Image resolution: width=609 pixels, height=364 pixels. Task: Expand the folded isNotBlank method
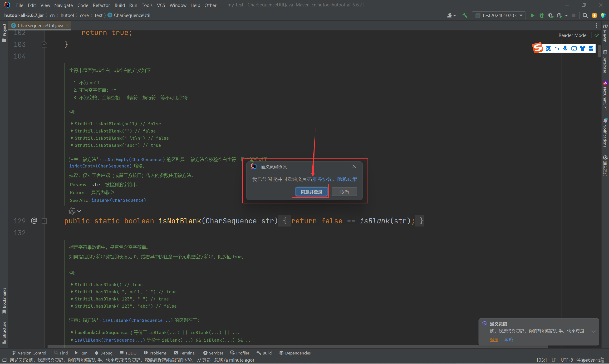click(x=44, y=221)
